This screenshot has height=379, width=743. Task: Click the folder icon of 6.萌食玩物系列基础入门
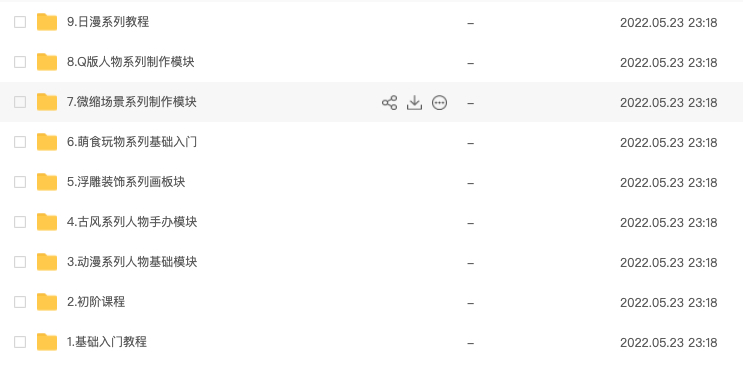pos(47,142)
